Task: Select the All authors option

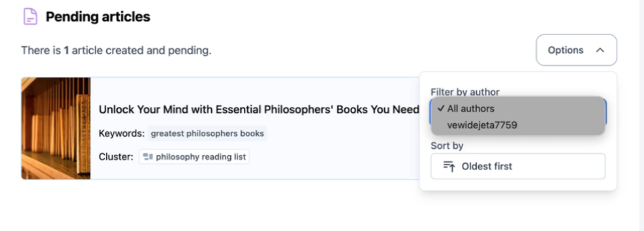Action: click(x=471, y=108)
